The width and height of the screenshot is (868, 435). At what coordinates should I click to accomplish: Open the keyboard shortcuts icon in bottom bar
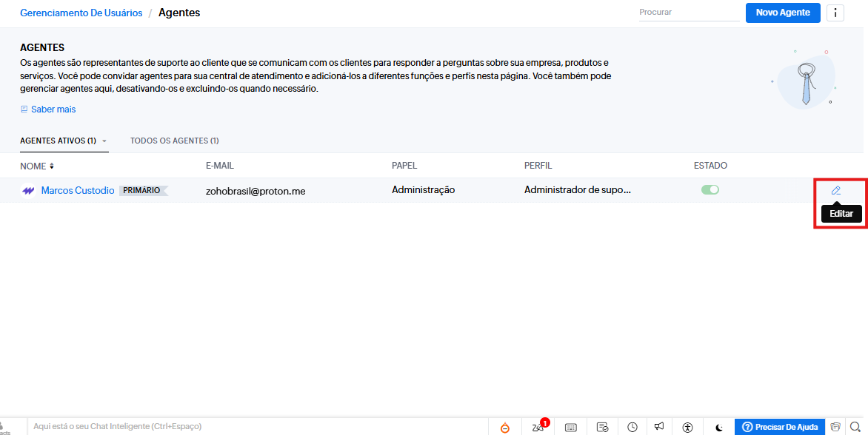[570, 427]
